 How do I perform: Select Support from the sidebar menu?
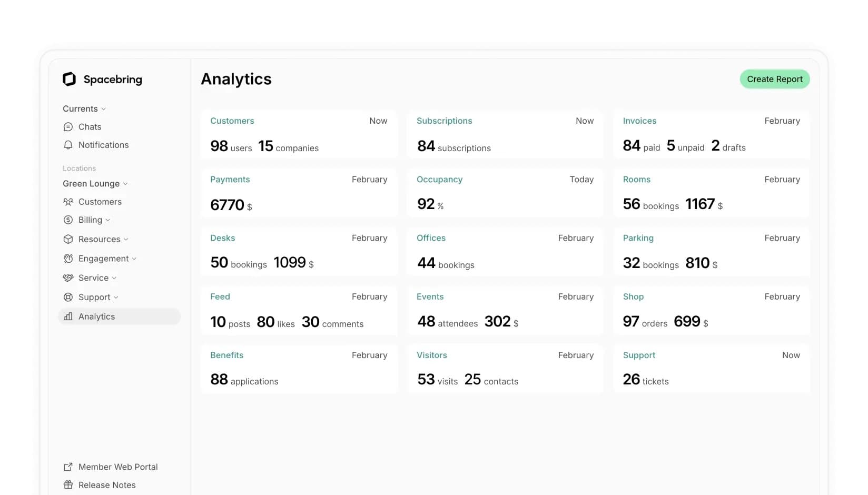click(x=94, y=297)
